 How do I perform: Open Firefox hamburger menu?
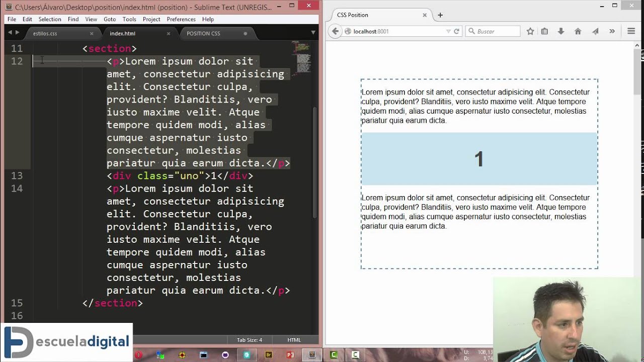631,31
